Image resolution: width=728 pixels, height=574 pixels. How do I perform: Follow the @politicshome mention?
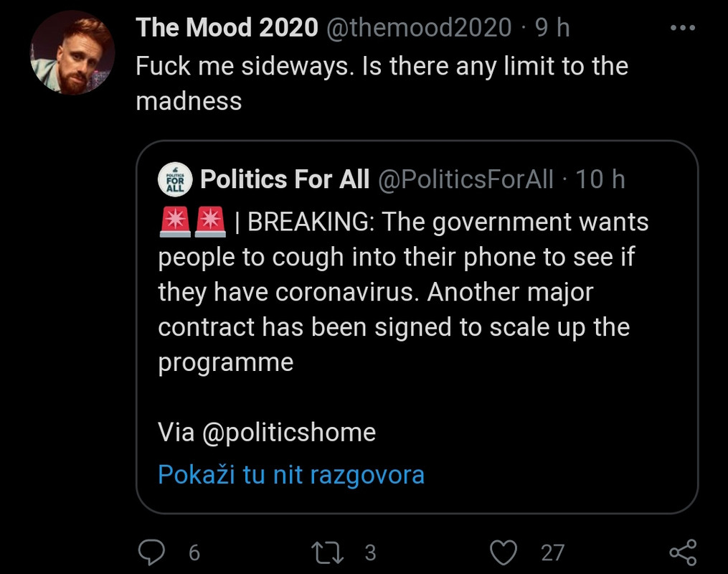[289, 433]
